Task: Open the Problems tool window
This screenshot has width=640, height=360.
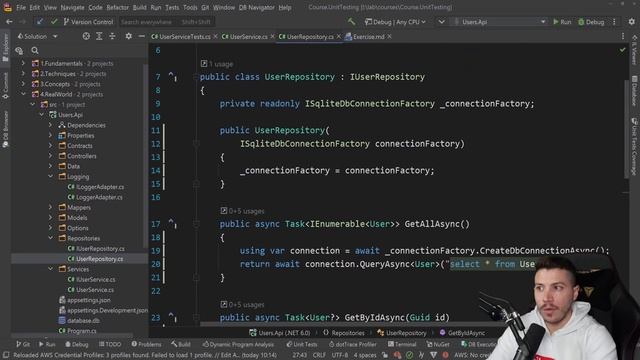Action: pos(146,344)
